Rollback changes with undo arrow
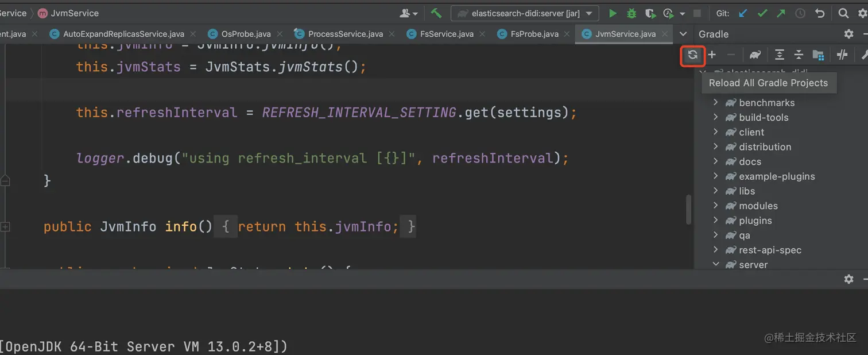 pos(820,13)
